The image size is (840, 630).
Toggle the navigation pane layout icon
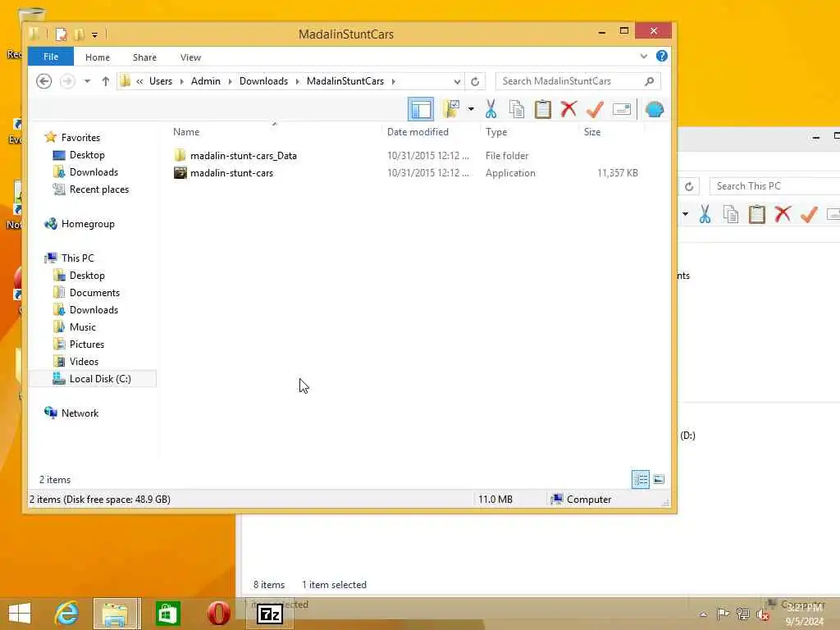[421, 109]
